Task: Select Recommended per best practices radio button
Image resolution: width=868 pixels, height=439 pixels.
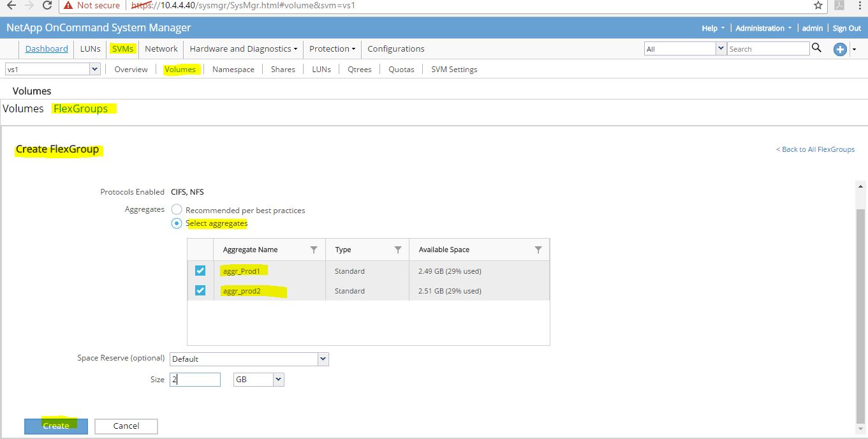Action: point(176,209)
